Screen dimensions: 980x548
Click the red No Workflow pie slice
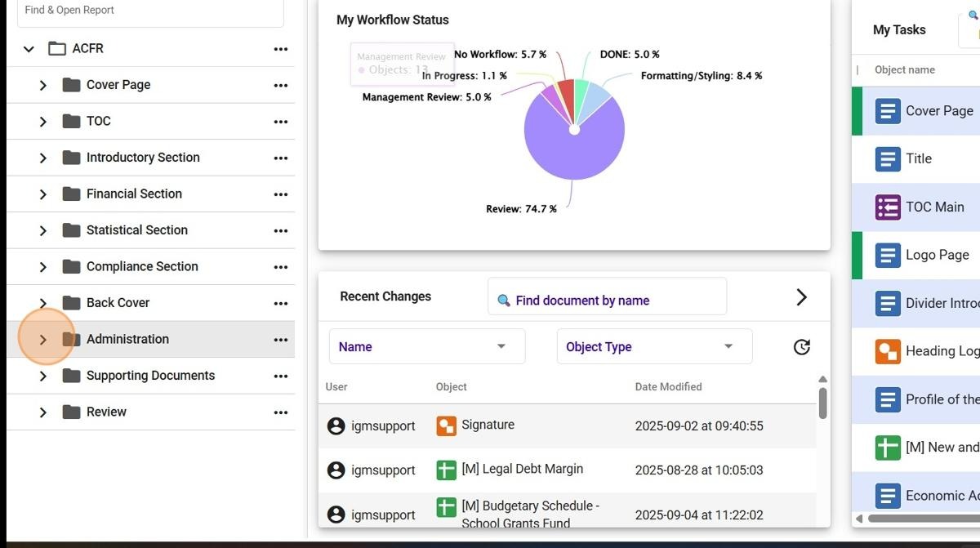pyautogui.click(x=567, y=94)
